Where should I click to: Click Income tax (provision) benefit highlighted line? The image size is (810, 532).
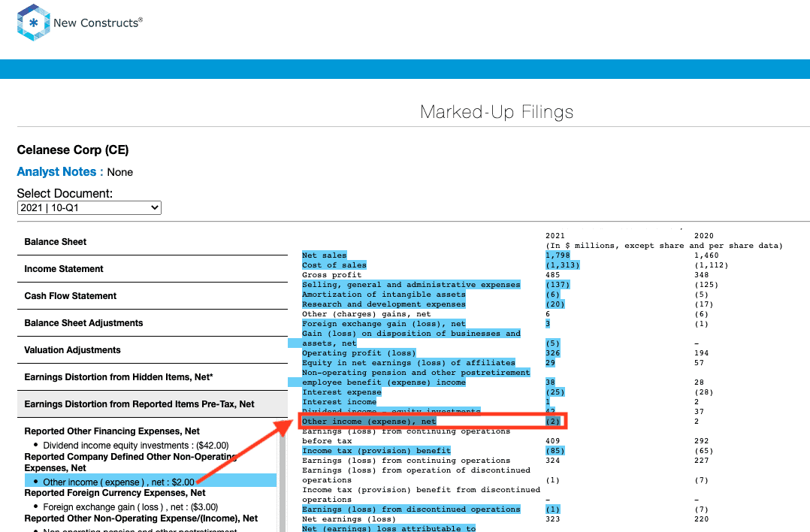[376, 451]
